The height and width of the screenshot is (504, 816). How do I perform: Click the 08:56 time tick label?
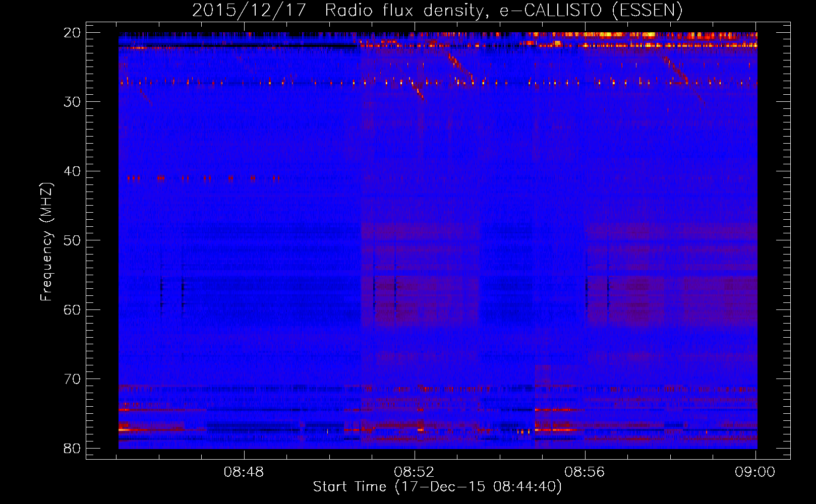coord(585,472)
